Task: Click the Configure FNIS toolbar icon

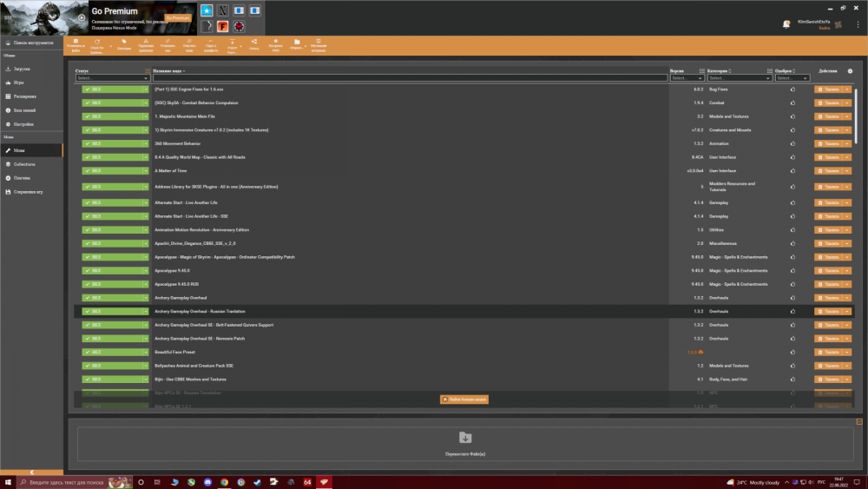Action: coord(276,45)
